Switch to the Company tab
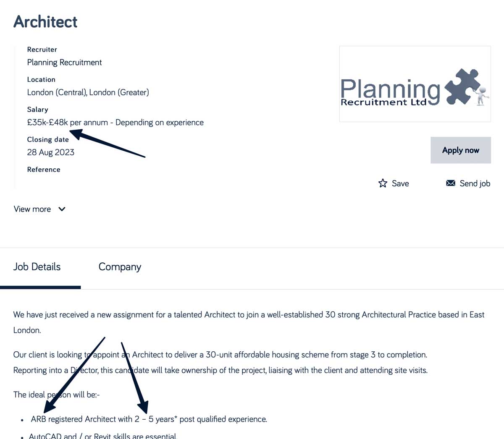The width and height of the screenshot is (504, 439). click(120, 267)
